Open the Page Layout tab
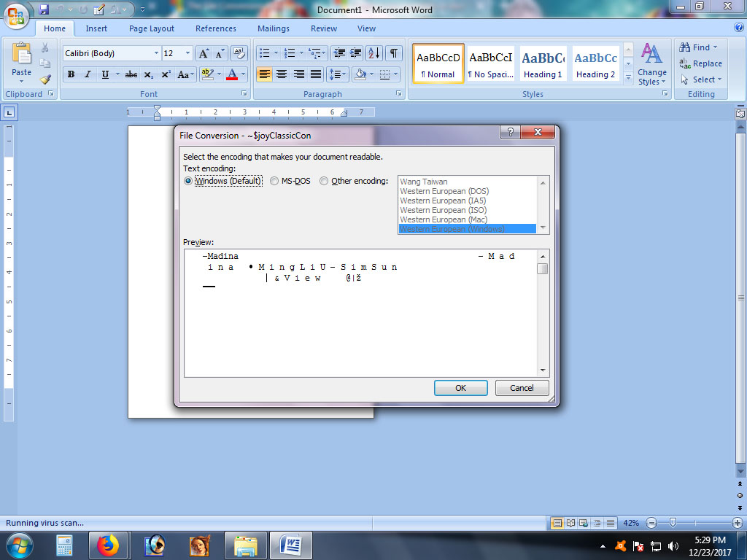 click(151, 28)
